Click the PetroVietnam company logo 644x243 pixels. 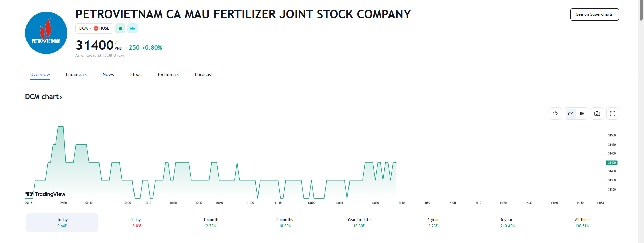pos(46,33)
